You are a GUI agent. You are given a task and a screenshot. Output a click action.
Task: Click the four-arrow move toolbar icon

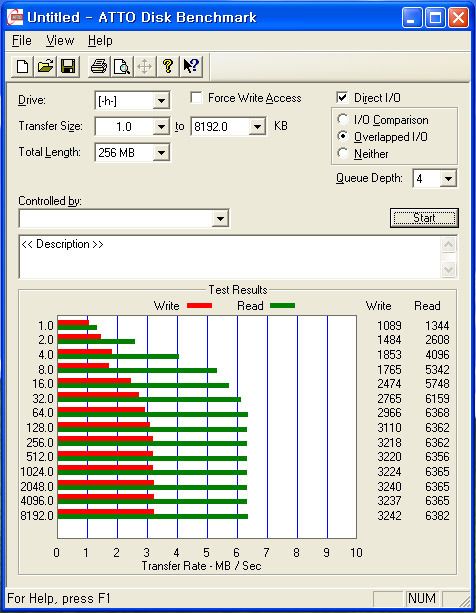[145, 66]
